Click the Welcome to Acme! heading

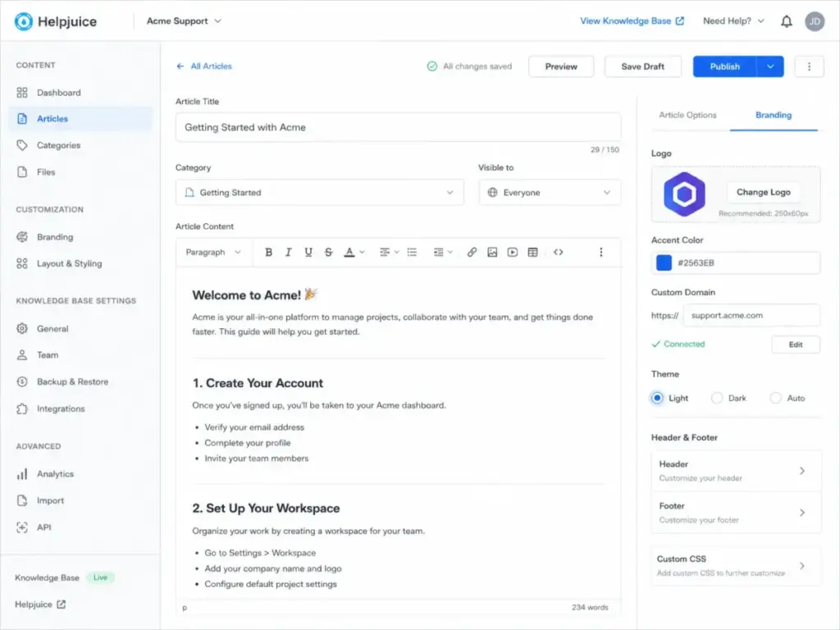click(255, 294)
